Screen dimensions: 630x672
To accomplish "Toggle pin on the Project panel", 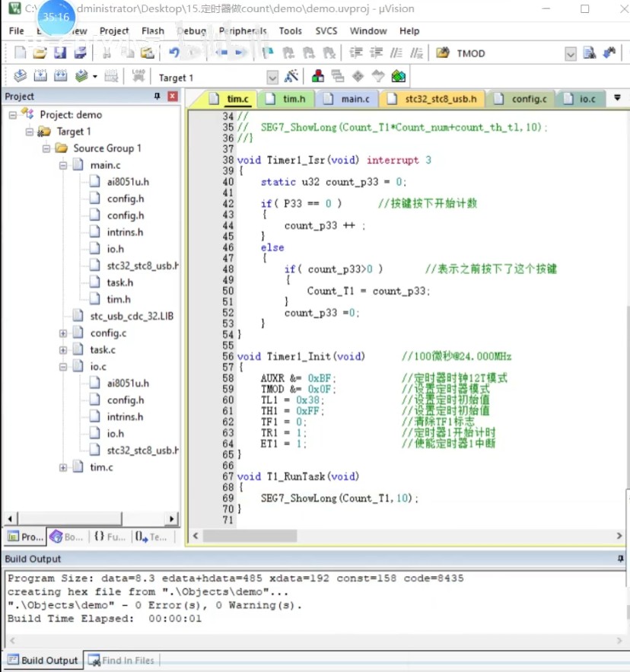I will pyautogui.click(x=157, y=97).
